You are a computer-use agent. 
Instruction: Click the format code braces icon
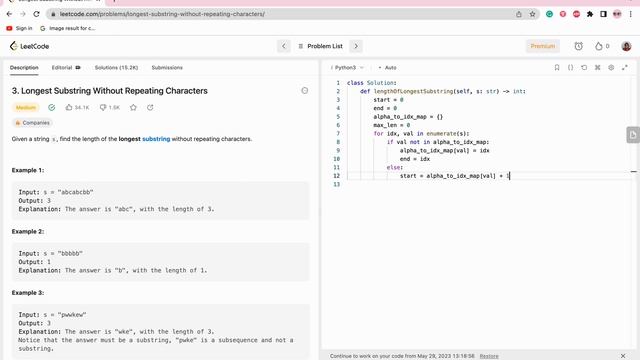(570, 68)
